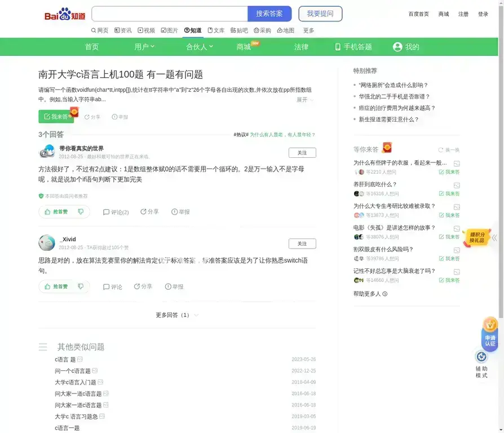Viewport: 504px width, 433px height.
Task: Click the 分享 share icon under second answer
Action: pyautogui.click(x=137, y=286)
